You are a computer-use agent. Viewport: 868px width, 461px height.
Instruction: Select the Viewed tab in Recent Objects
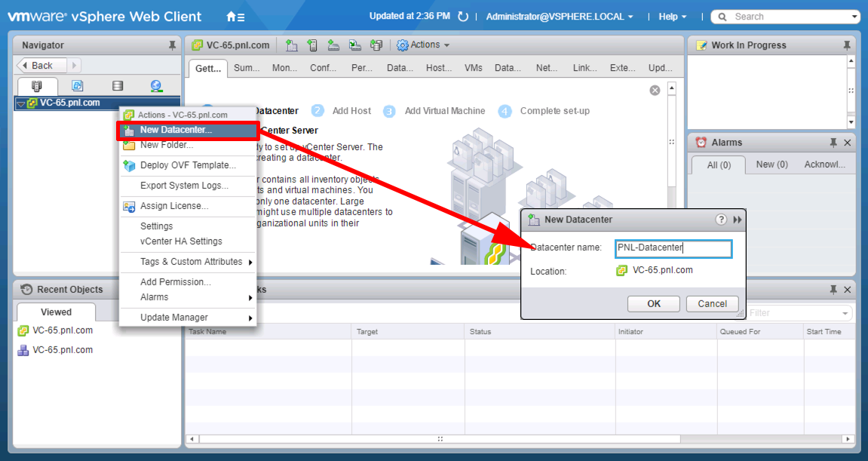pyautogui.click(x=56, y=312)
